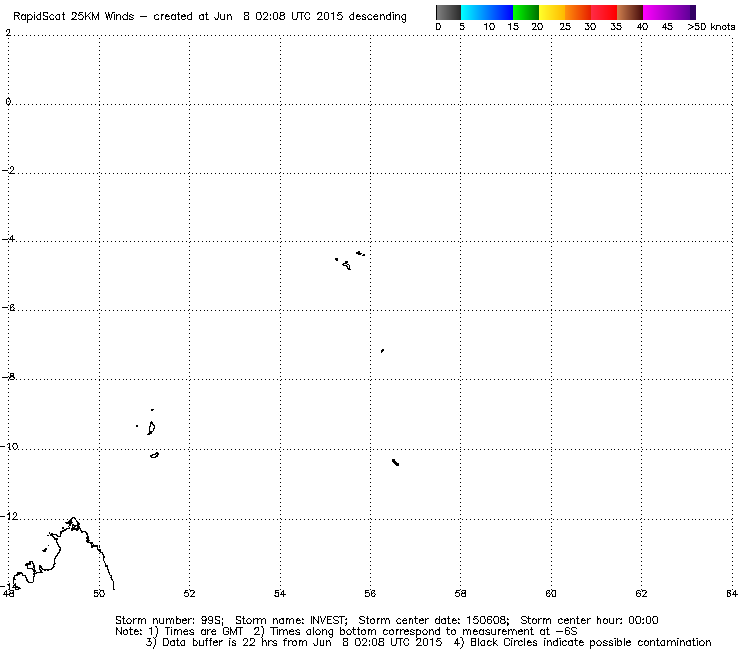Pick the orange 25–30 knots legend color

578,12
